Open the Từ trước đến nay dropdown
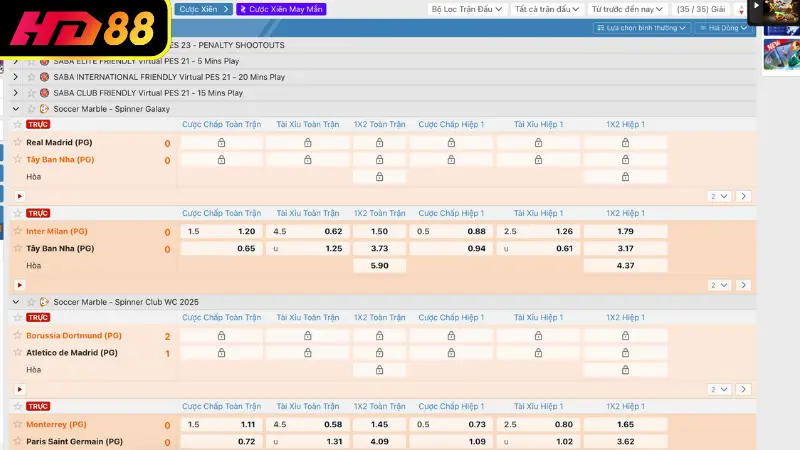The image size is (800, 450). pos(627,9)
